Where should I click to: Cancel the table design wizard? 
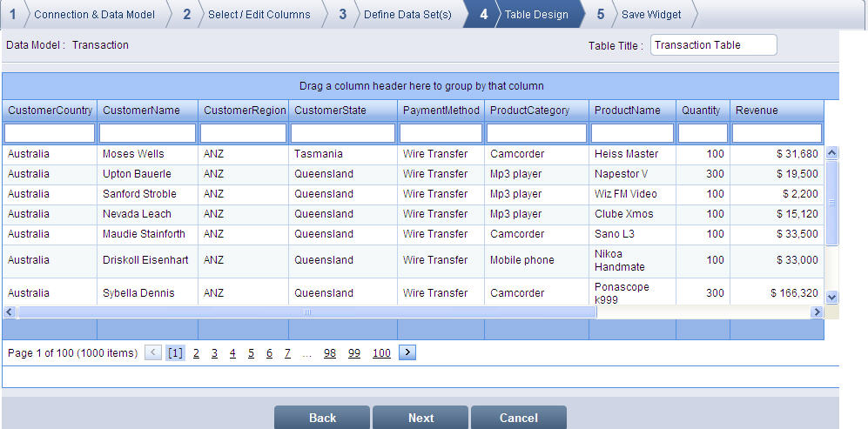coord(518,418)
